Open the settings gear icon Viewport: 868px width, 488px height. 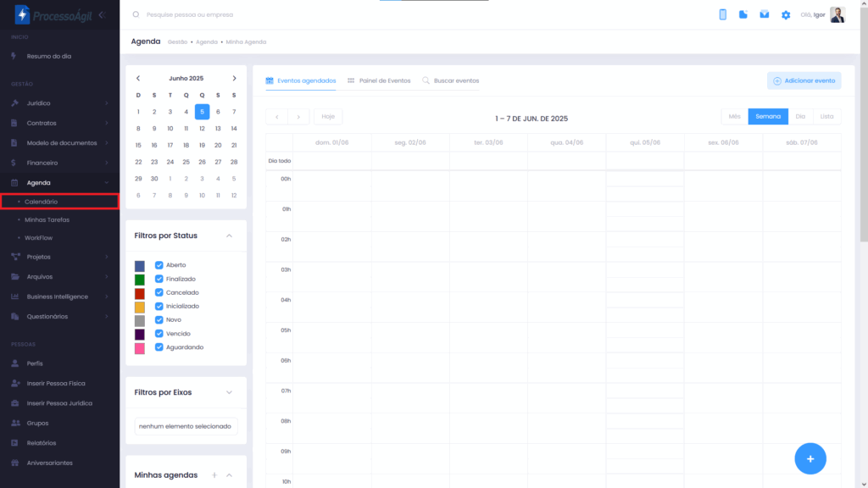pos(786,15)
